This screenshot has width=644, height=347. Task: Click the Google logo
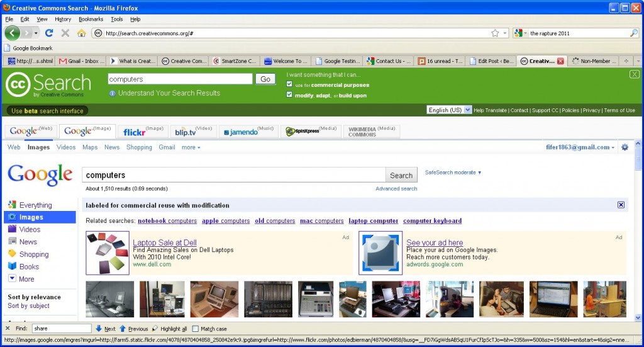tap(40, 174)
